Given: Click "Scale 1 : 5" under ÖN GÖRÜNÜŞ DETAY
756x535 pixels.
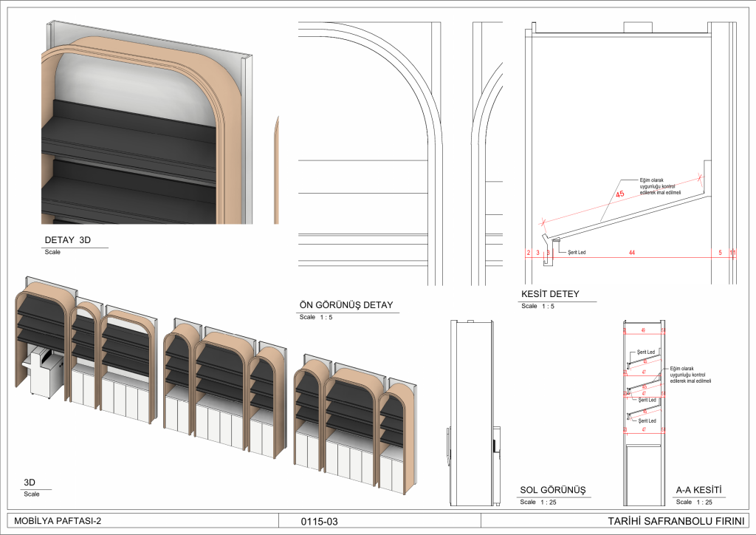Looking at the screenshot, I should point(316,317).
